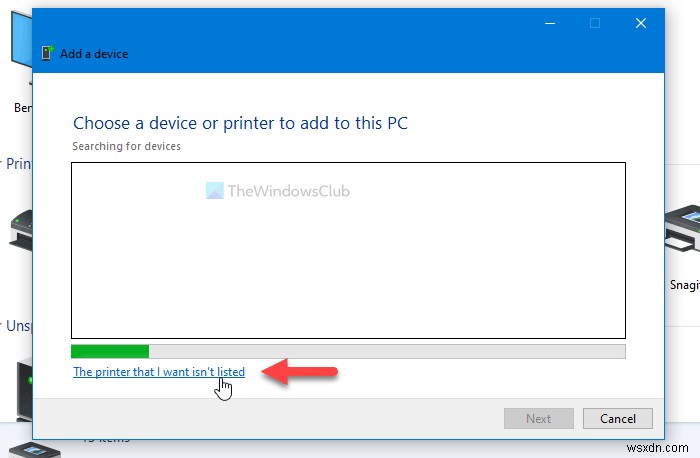Click the desktop computer monitor icon

[x=19, y=50]
